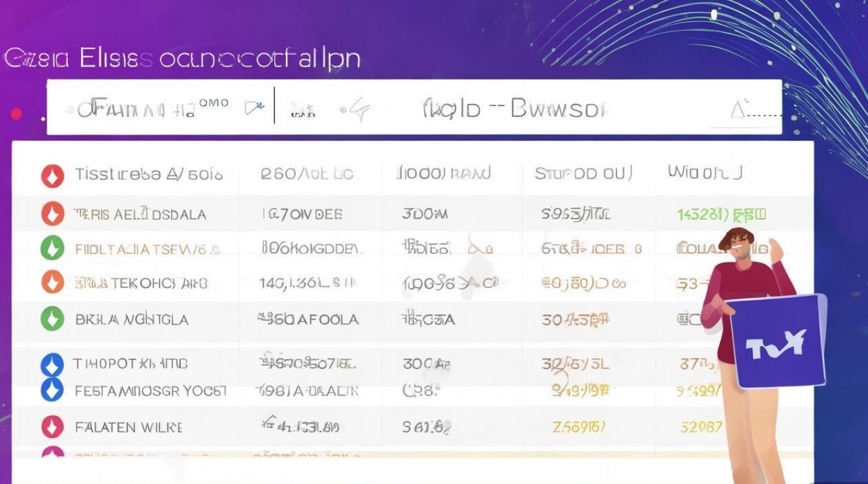Click the green icon beside FIDLTA row
The width and height of the screenshot is (868, 484).
click(x=52, y=248)
